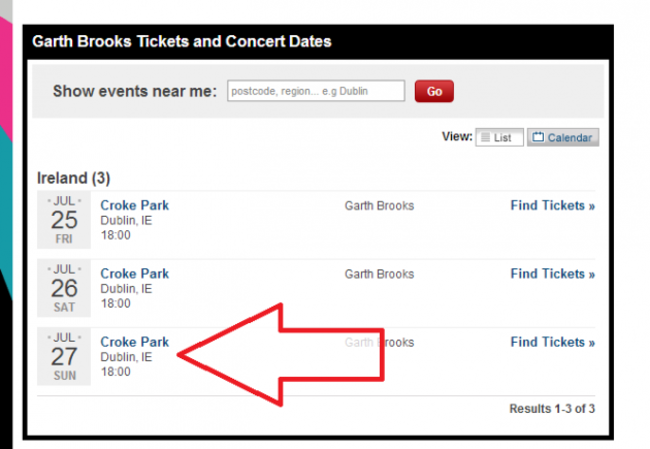
Task: Open Croke Park link for July 26
Action: [135, 273]
